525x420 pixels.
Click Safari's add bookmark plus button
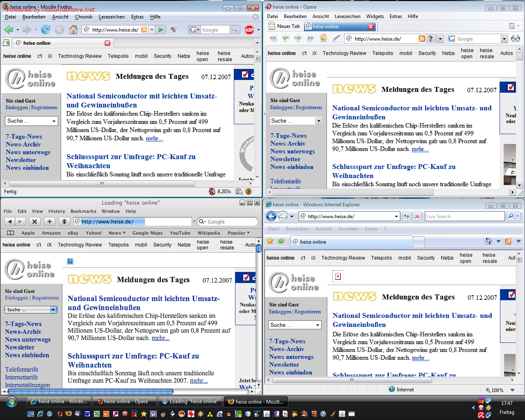point(50,221)
